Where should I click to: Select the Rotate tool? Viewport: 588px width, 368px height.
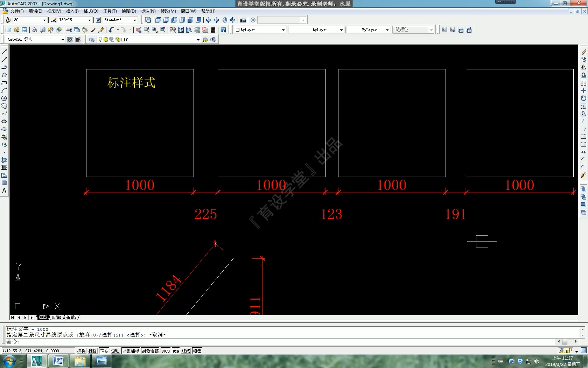[x=583, y=98]
